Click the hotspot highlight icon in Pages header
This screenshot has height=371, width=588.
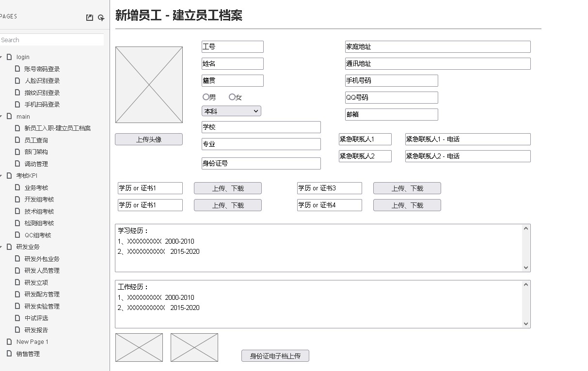[101, 17]
